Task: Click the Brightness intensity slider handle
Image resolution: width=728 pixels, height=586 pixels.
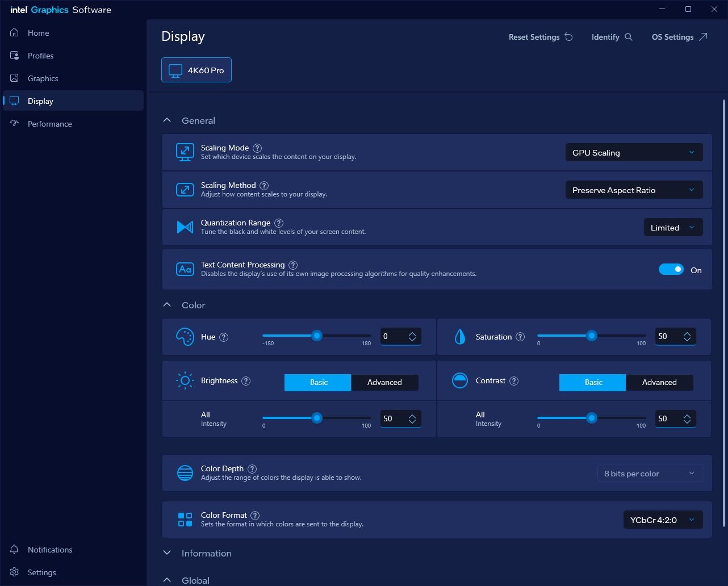Action: click(317, 418)
